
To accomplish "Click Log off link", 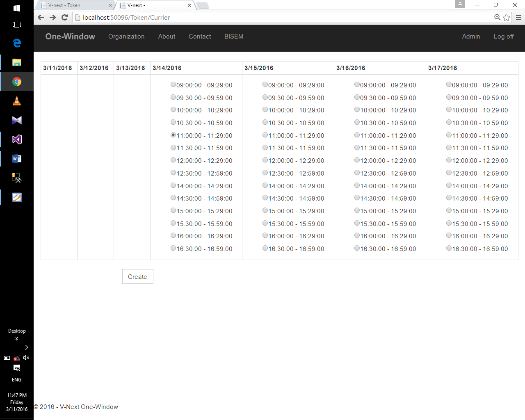I will click(504, 37).
